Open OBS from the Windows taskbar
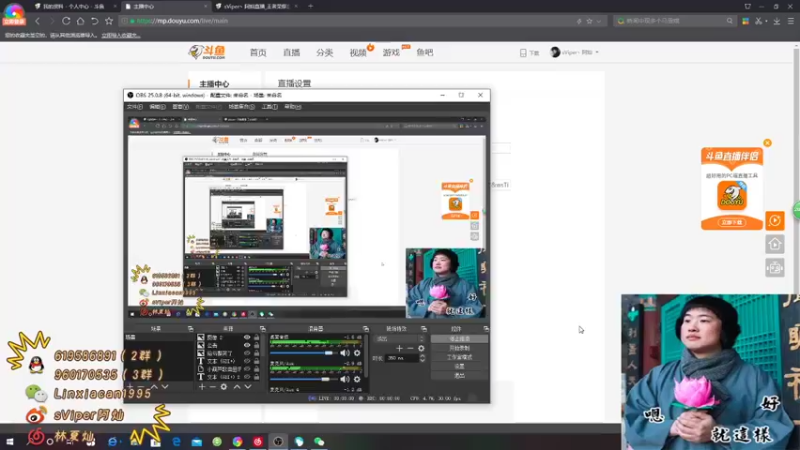The image size is (800, 450). pos(278,441)
